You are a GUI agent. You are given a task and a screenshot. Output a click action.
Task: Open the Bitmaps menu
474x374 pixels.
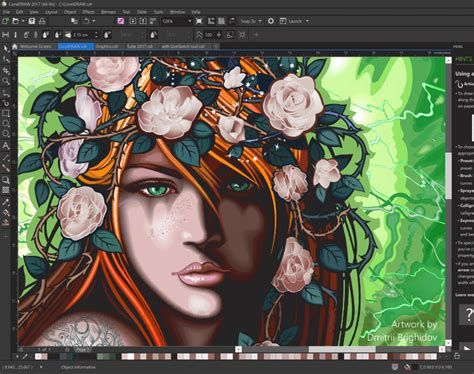click(x=108, y=12)
